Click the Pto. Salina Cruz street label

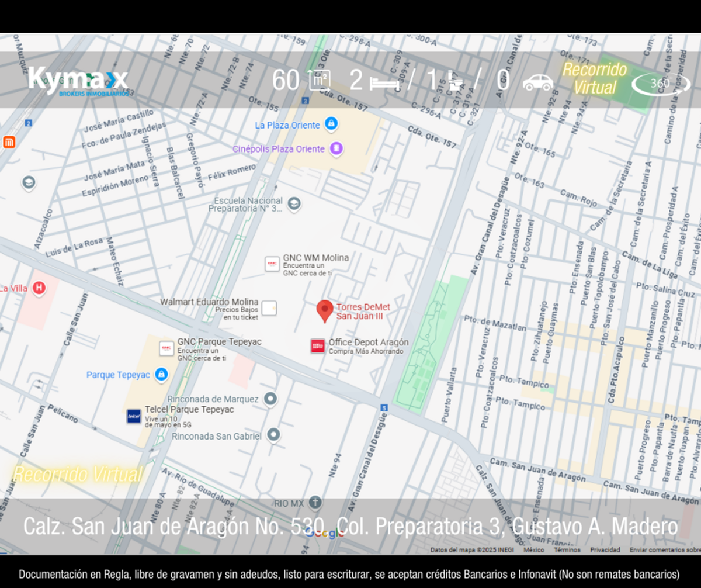pos(665,289)
